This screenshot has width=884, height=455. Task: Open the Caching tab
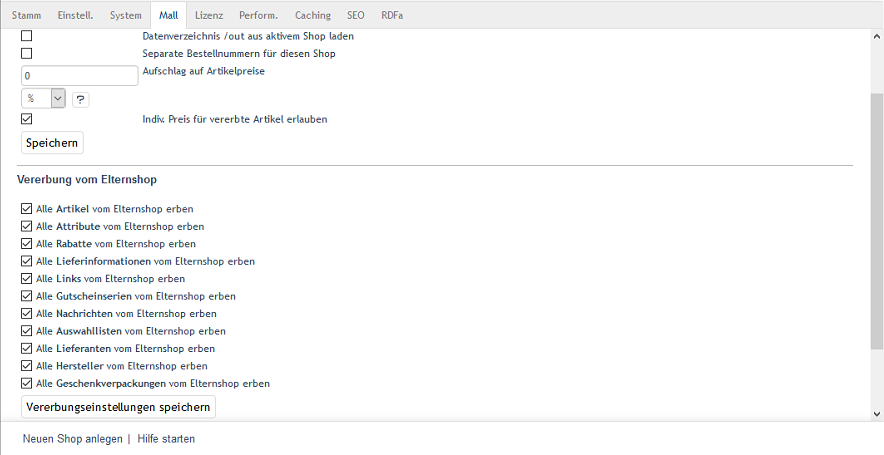pos(313,15)
